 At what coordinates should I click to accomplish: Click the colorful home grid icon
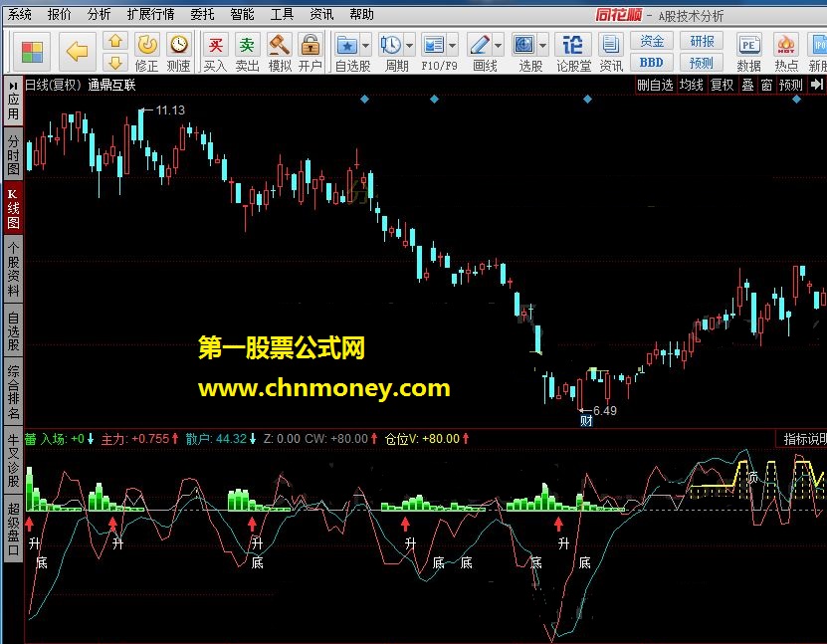32,52
